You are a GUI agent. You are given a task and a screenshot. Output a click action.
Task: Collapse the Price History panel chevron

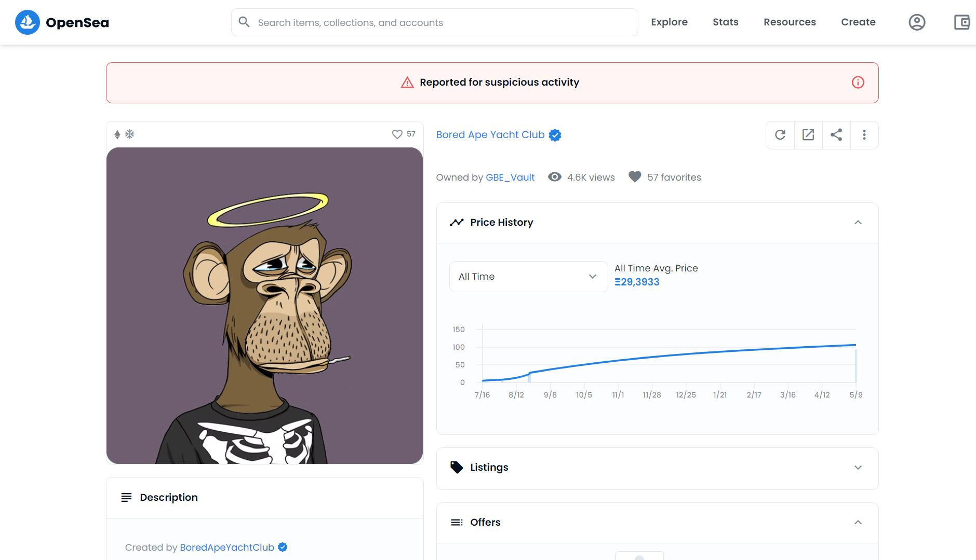click(858, 222)
